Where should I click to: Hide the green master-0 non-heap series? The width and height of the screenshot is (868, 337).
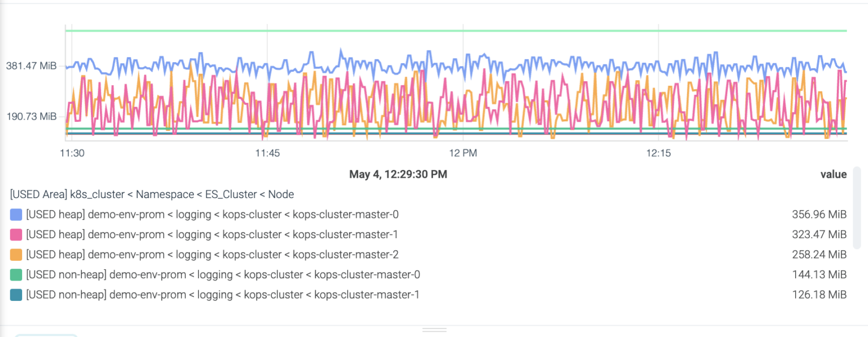click(x=15, y=274)
